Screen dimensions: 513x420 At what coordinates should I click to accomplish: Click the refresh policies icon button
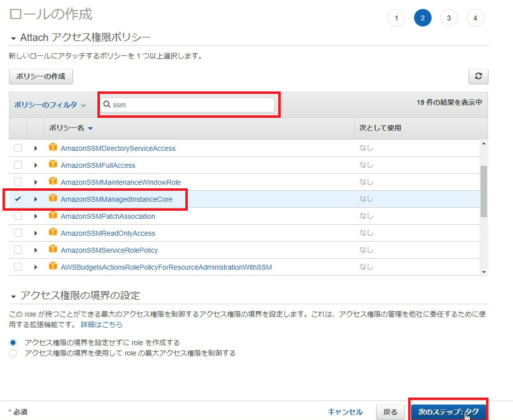pos(479,76)
